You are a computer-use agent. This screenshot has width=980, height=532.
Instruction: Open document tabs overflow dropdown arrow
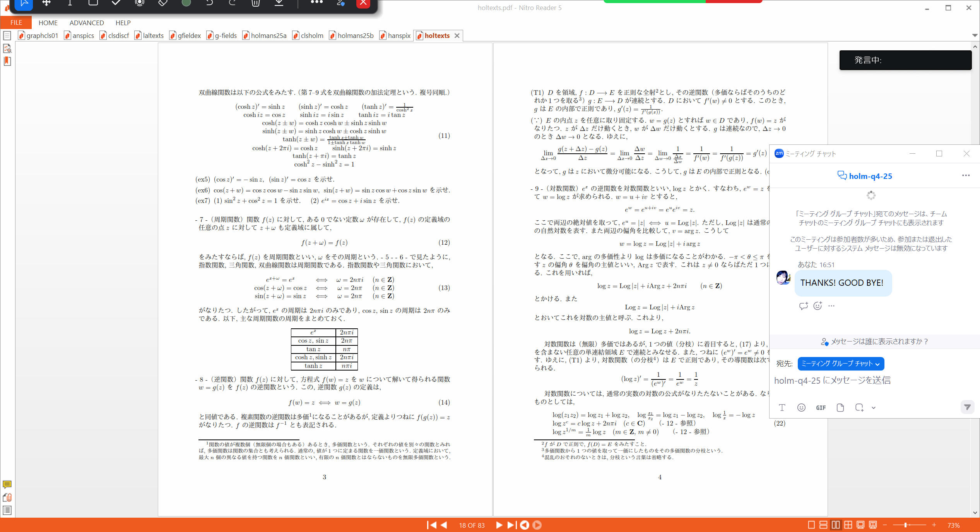coord(975,35)
